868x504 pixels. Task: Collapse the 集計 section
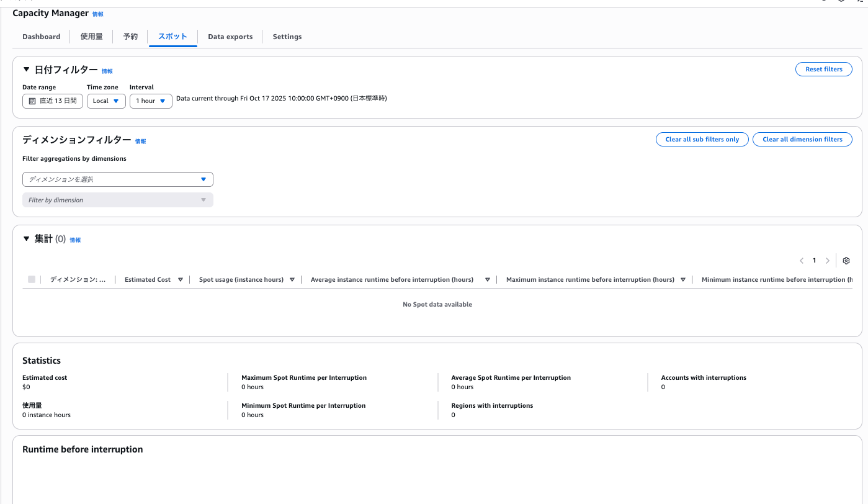click(x=27, y=239)
